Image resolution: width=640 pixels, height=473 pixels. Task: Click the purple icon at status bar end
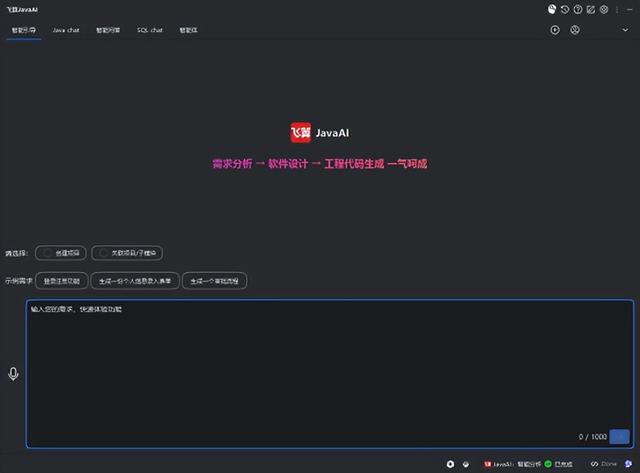[629, 464]
